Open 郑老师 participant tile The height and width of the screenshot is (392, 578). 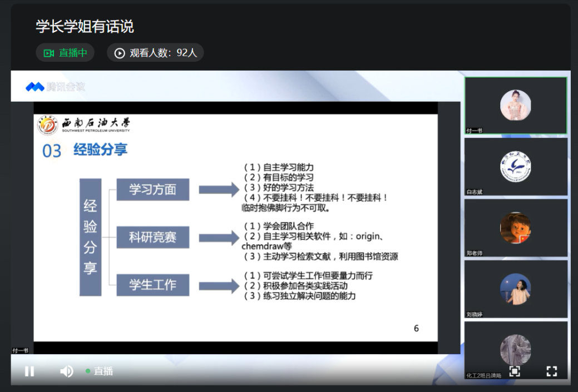coord(515,227)
